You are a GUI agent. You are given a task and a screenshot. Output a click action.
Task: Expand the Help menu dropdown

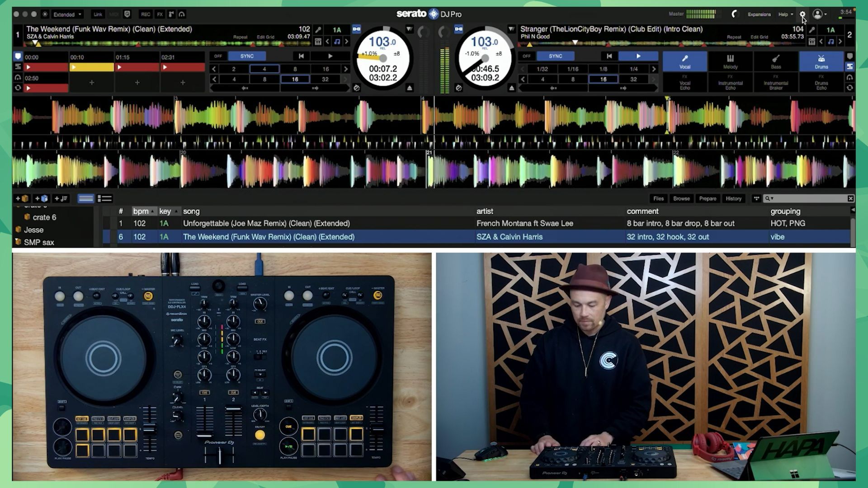tap(785, 14)
